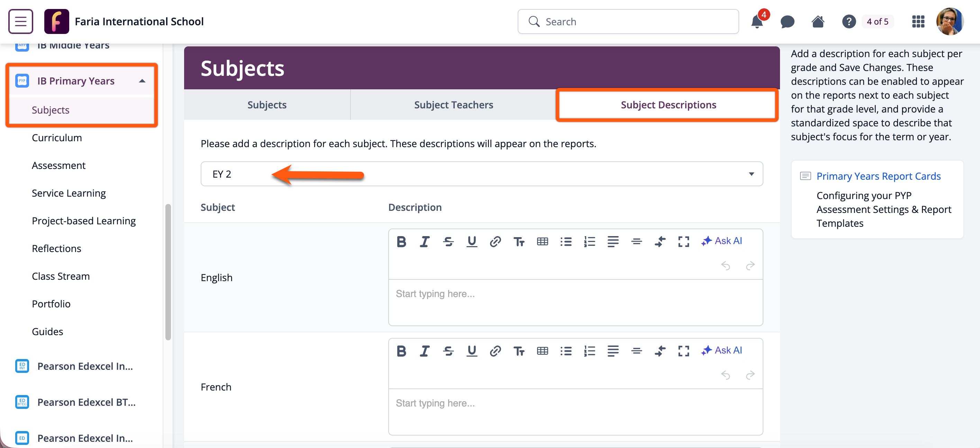980x448 pixels.
Task: Open Curriculum in the sidebar
Action: pos(57,137)
